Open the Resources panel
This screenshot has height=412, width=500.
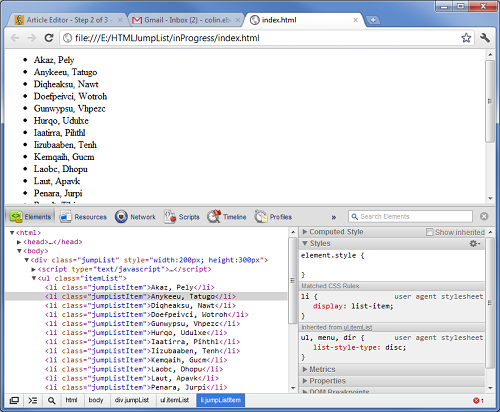point(83,217)
